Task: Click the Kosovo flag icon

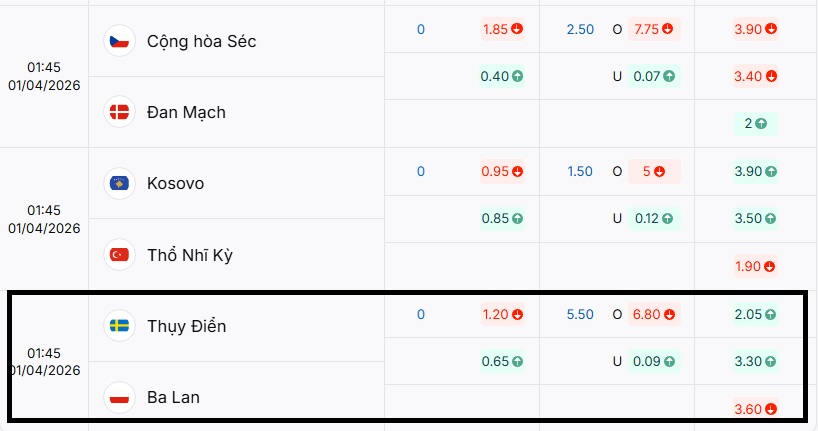Action: 119,183
